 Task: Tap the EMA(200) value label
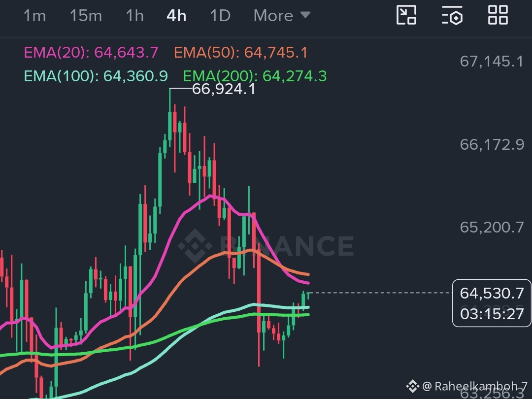pyautogui.click(x=255, y=76)
